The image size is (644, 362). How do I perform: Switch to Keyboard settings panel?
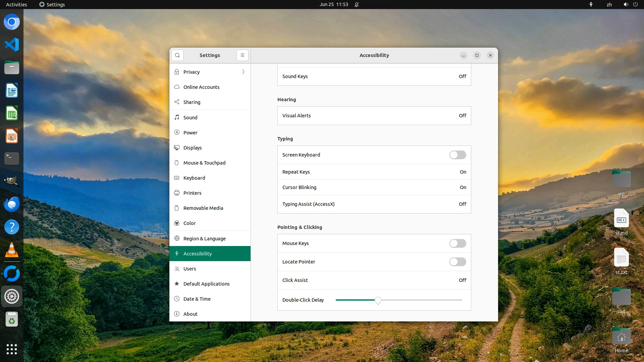(x=194, y=178)
